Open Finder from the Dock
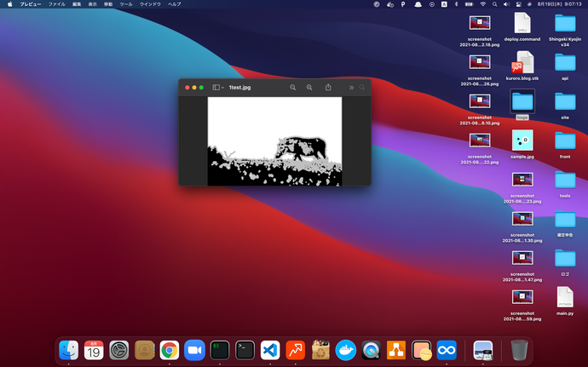Screen dimensions: 588x367 point(69,350)
